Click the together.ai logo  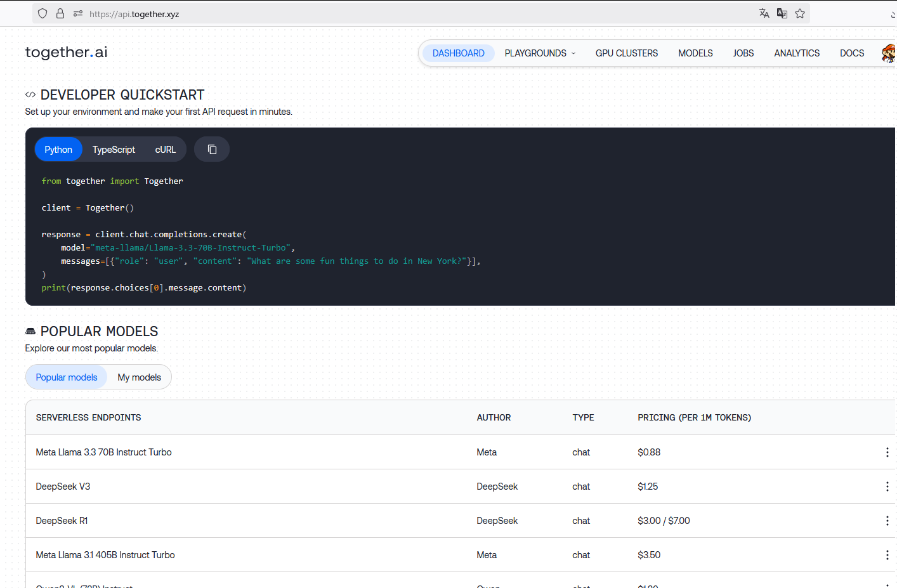click(x=66, y=52)
